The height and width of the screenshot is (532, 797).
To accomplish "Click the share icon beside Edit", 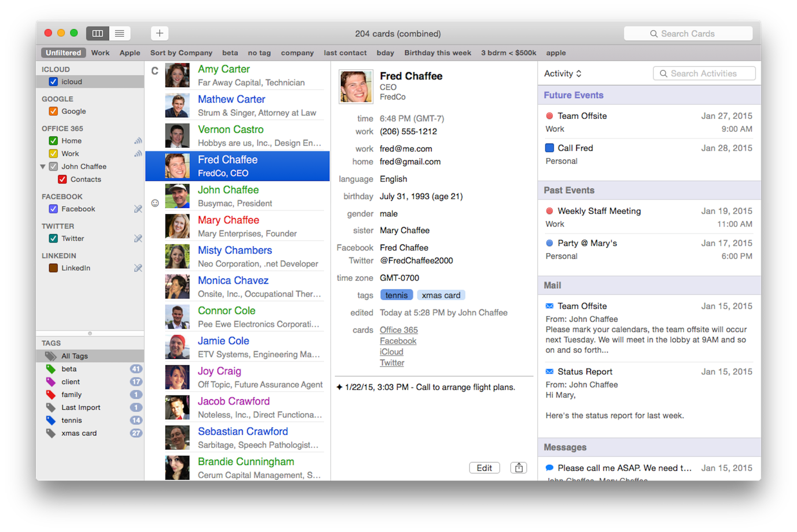I will pyautogui.click(x=518, y=467).
